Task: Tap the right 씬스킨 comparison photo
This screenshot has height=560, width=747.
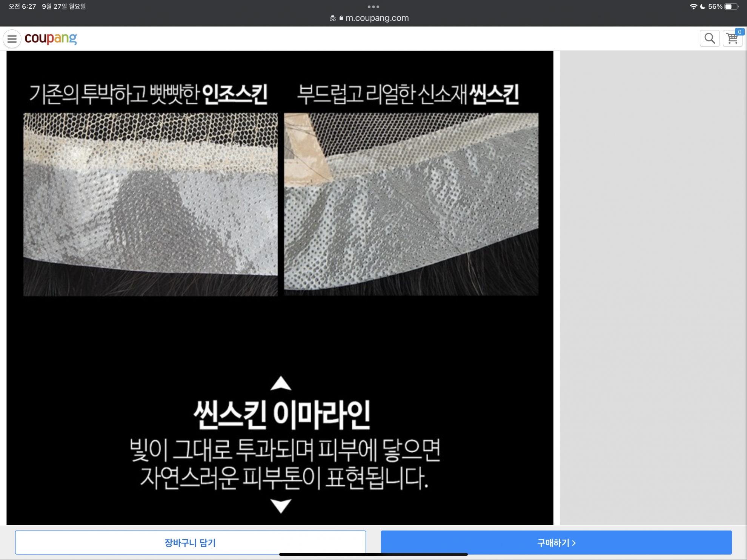Action: [x=411, y=204]
